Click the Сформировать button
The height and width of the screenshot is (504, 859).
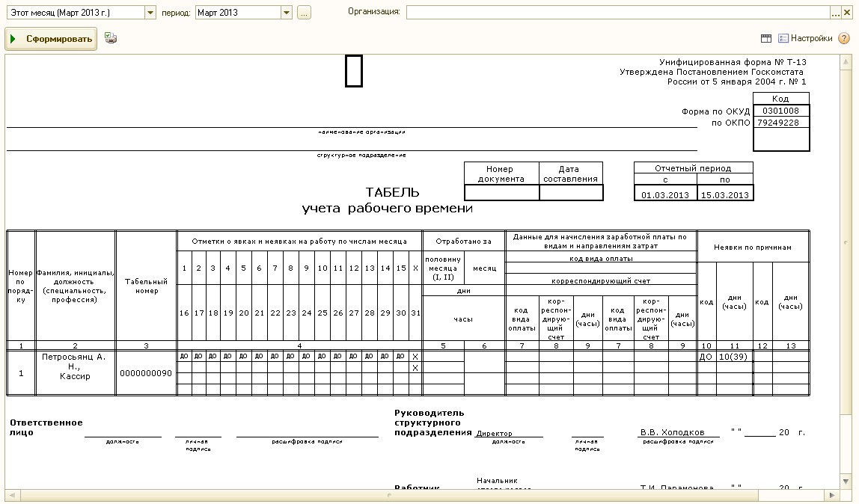(x=51, y=39)
